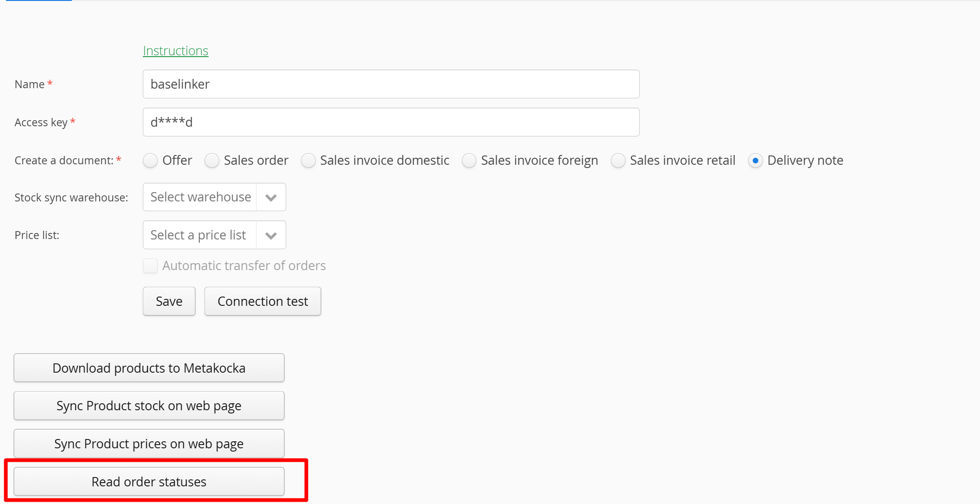The height and width of the screenshot is (504, 980).
Task: Click Sync Product stock on web page
Action: pyautogui.click(x=149, y=406)
